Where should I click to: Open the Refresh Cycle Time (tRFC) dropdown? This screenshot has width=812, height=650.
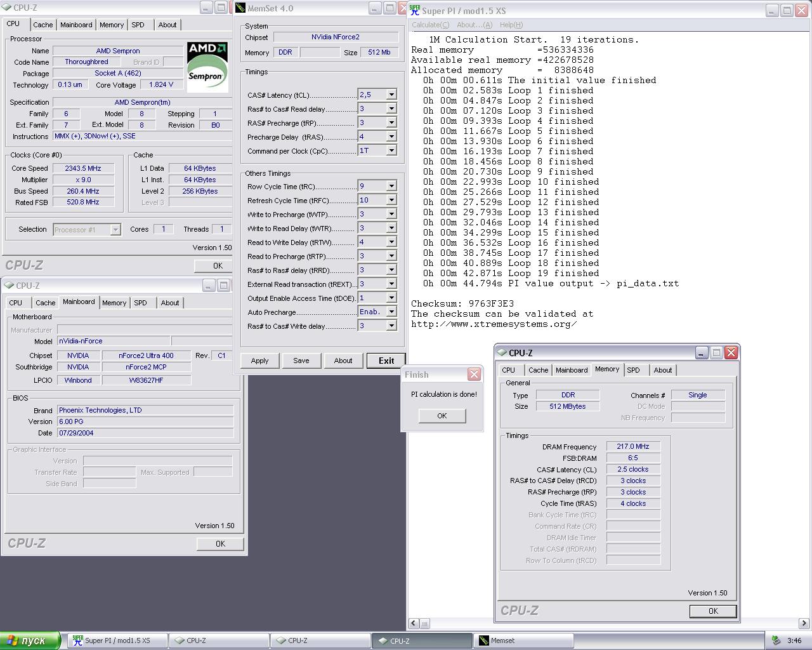(x=391, y=200)
